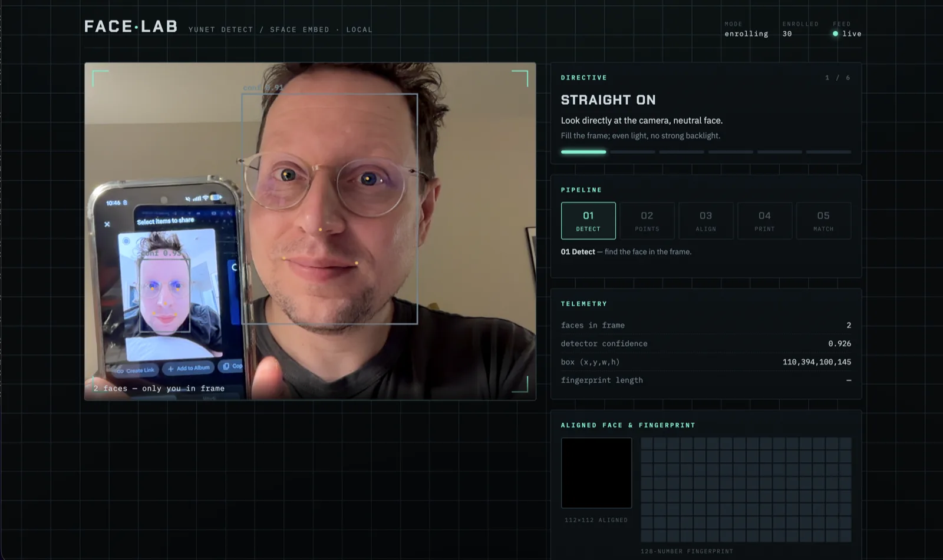Click the 'live' feed label
The image size is (943, 560).
pyautogui.click(x=852, y=34)
